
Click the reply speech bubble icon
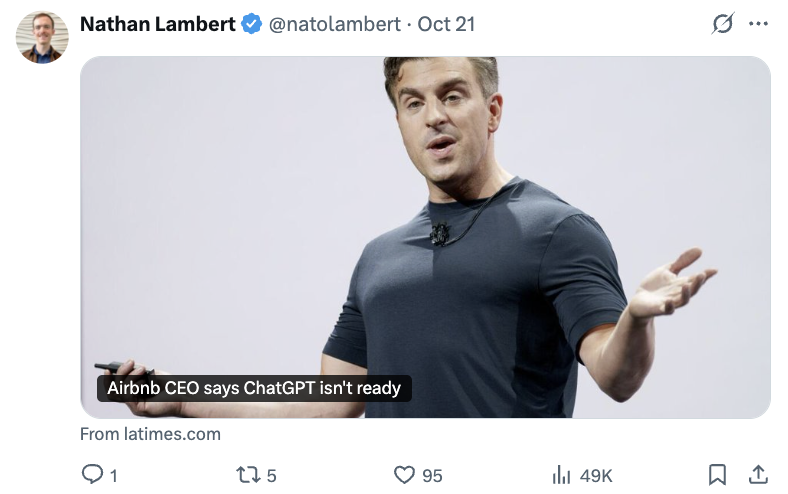click(x=91, y=475)
